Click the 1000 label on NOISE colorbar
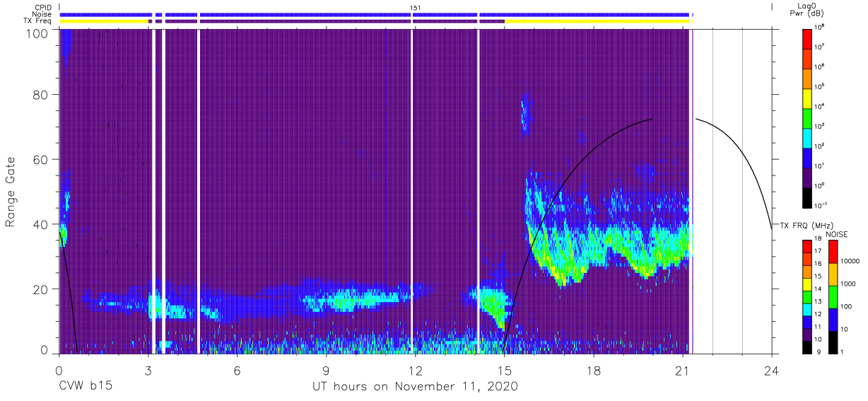Image resolution: width=868 pixels, height=401 pixels. [x=847, y=284]
